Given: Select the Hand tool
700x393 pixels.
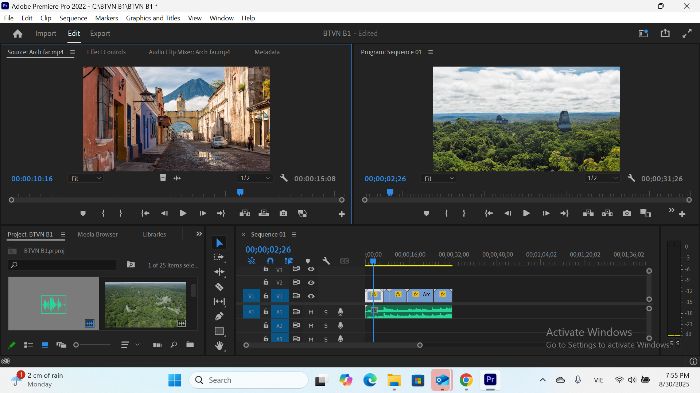Looking at the screenshot, I should click(219, 346).
